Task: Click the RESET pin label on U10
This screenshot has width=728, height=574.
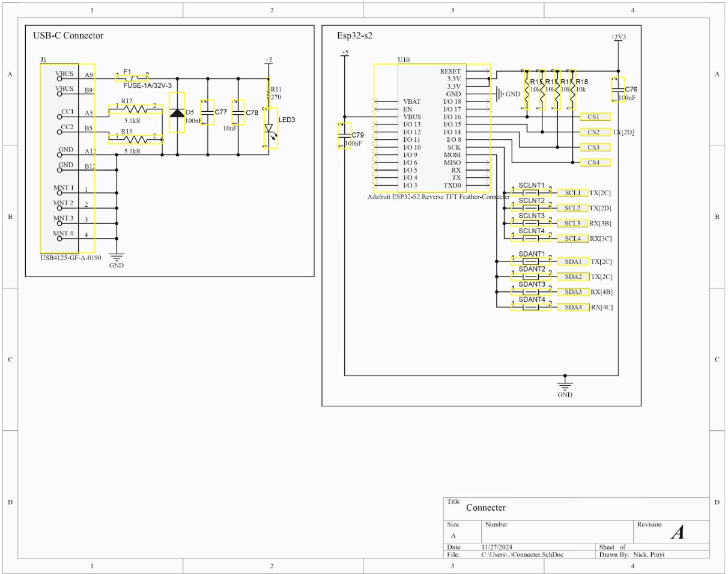Action: click(450, 72)
